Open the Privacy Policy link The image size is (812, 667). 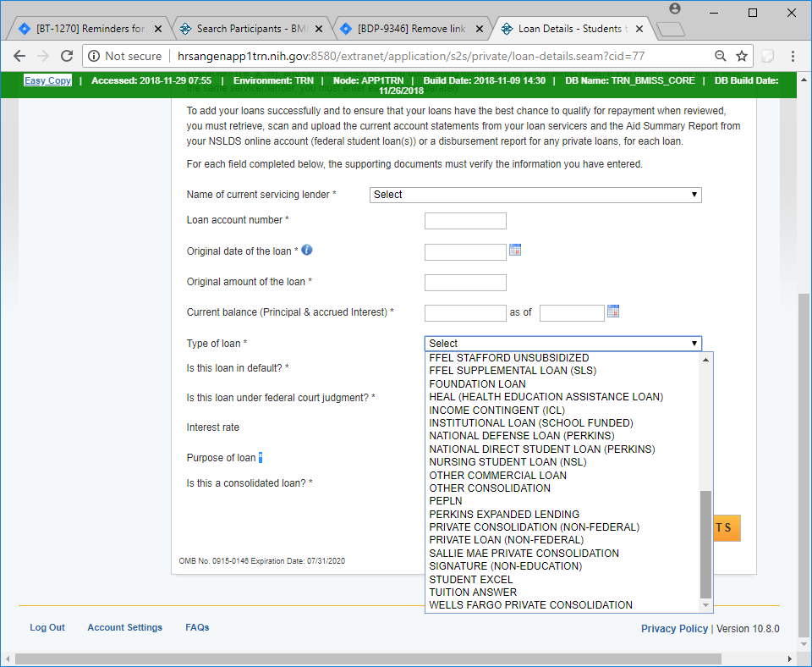point(674,629)
